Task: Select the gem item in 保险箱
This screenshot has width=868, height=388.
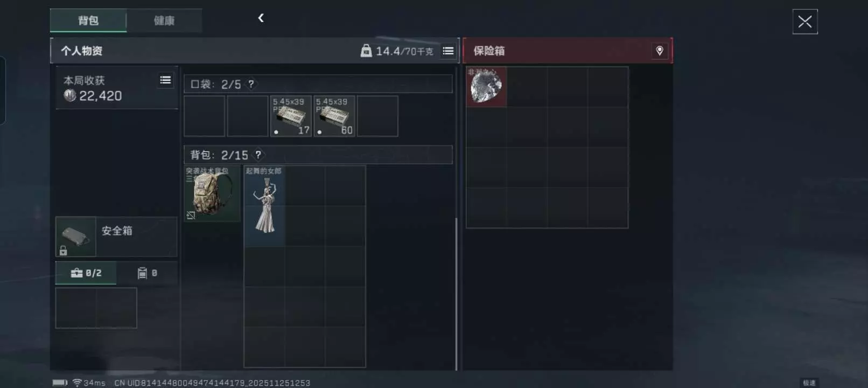Action: [486, 87]
